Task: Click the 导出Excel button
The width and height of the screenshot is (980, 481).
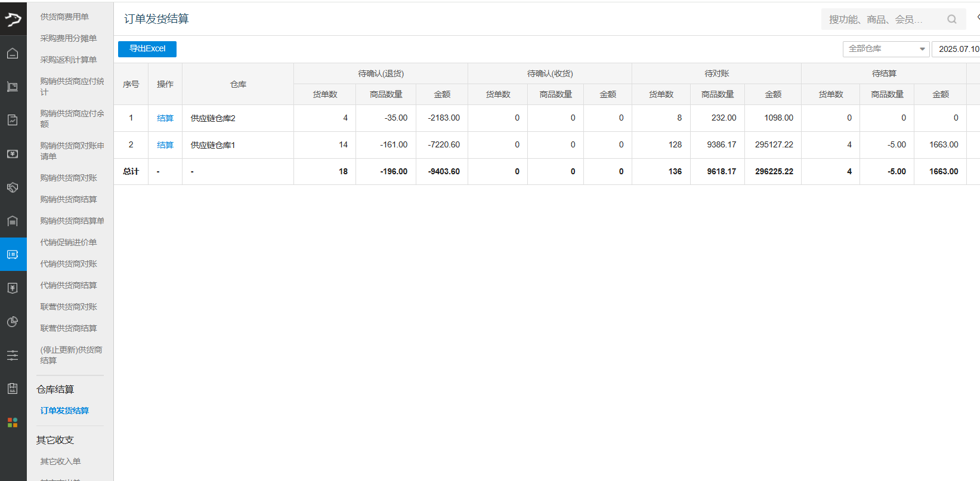Action: point(147,49)
